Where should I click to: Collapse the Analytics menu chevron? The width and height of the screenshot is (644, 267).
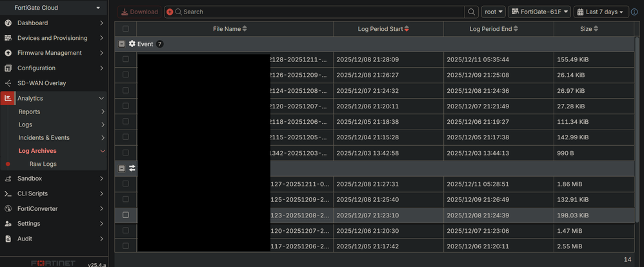pyautogui.click(x=101, y=98)
